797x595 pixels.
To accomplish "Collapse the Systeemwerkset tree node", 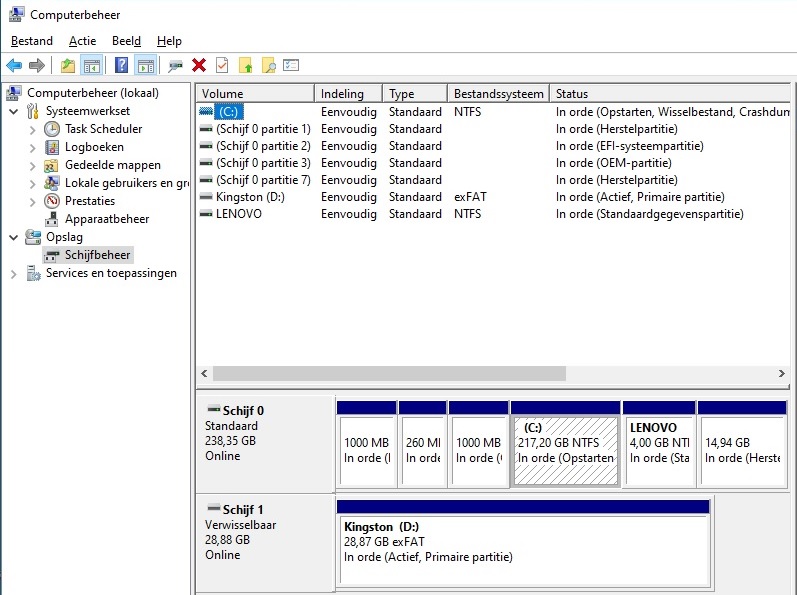I will tap(15, 111).
